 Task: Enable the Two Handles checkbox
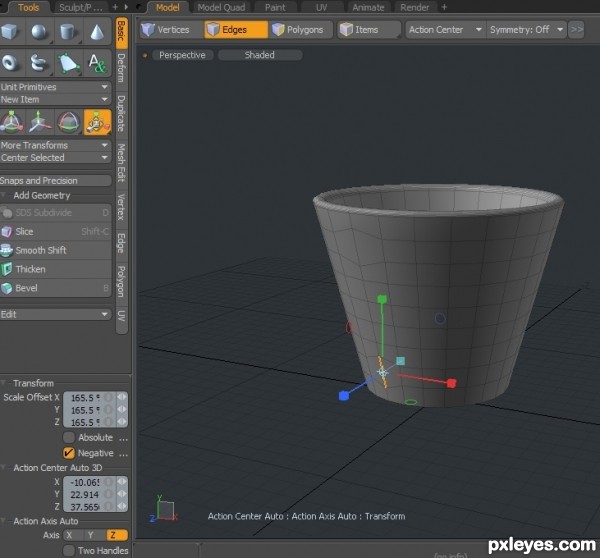pyautogui.click(x=69, y=550)
